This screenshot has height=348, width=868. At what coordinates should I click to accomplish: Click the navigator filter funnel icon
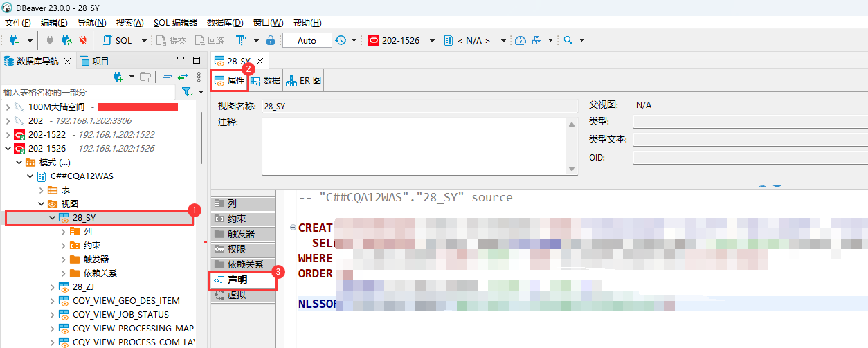pos(186,92)
